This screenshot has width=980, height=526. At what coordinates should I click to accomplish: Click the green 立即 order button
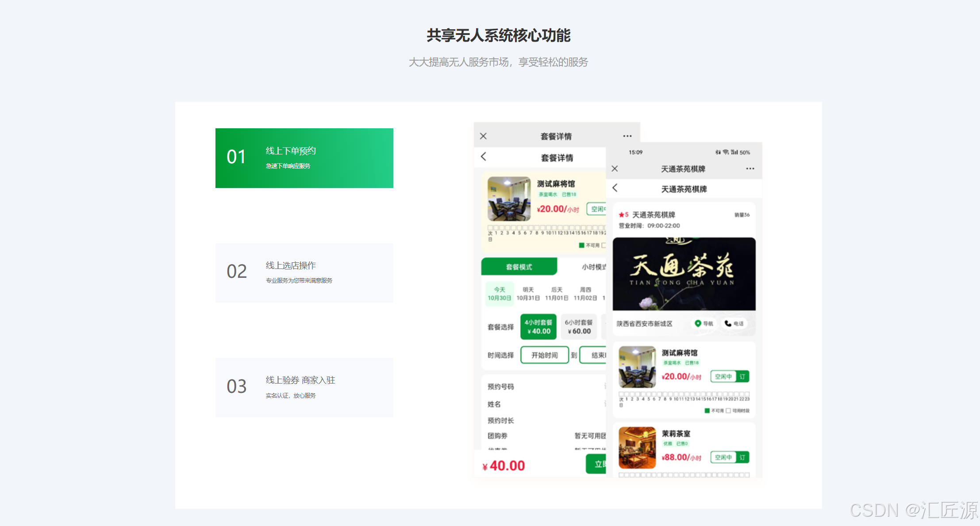[596, 464]
